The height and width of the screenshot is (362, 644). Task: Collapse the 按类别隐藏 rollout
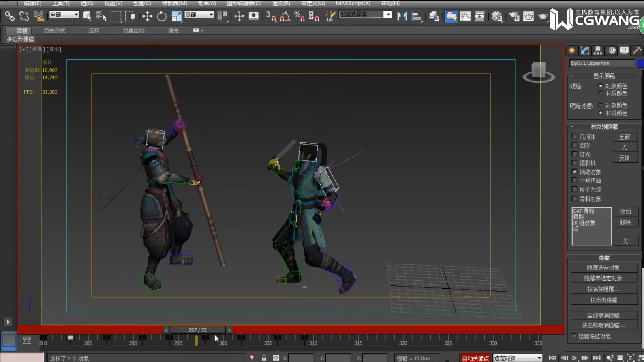(x=604, y=126)
